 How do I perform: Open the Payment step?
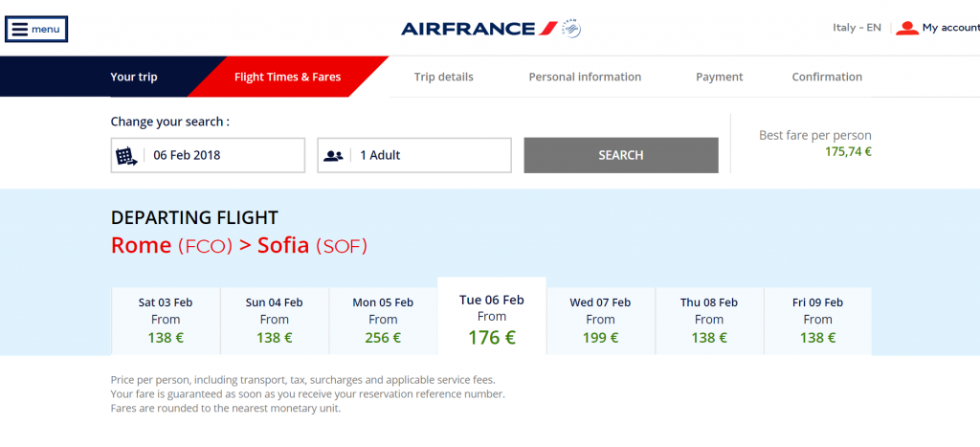point(720,77)
